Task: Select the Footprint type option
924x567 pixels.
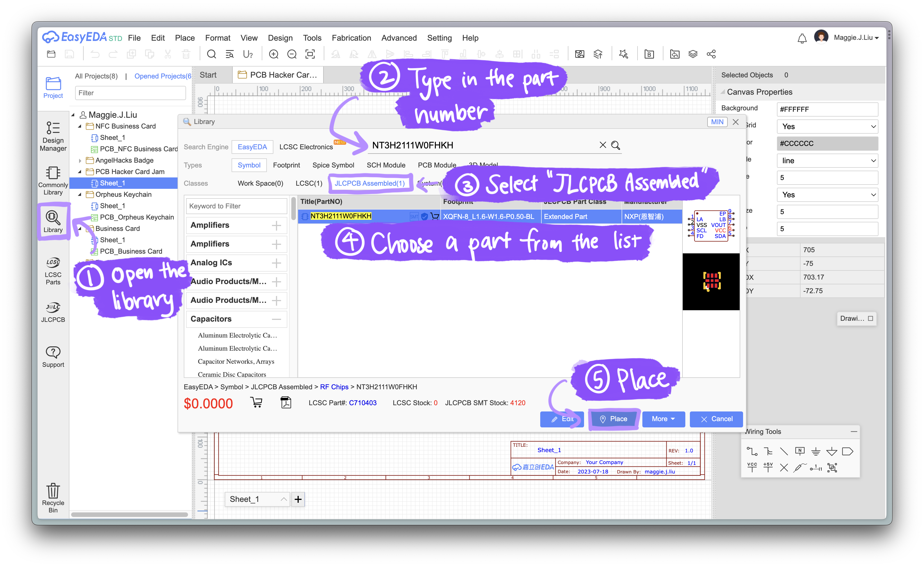Action: 286,165
